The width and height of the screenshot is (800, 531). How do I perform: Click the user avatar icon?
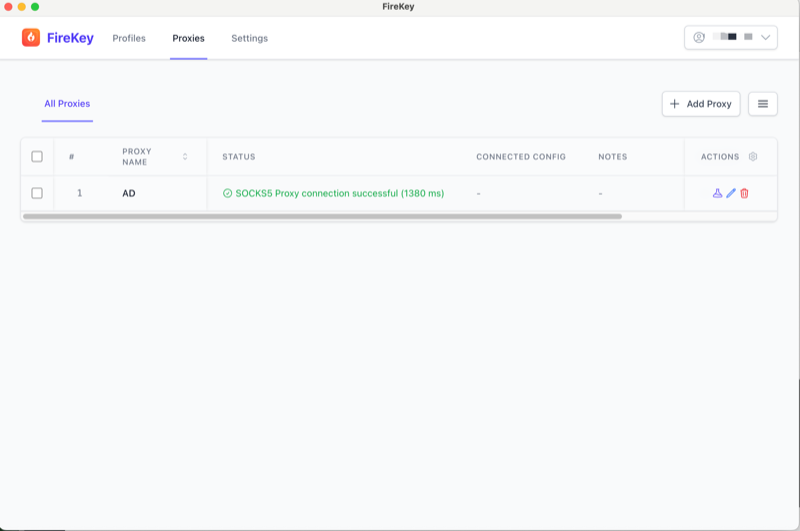click(x=699, y=38)
